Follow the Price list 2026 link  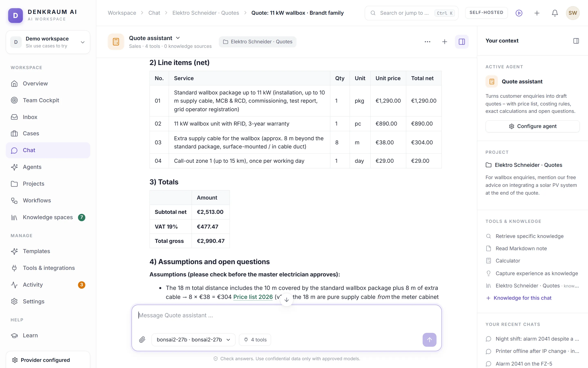(253, 297)
